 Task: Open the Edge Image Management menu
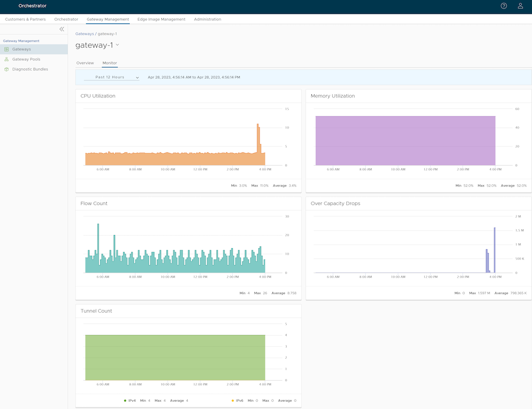click(161, 19)
